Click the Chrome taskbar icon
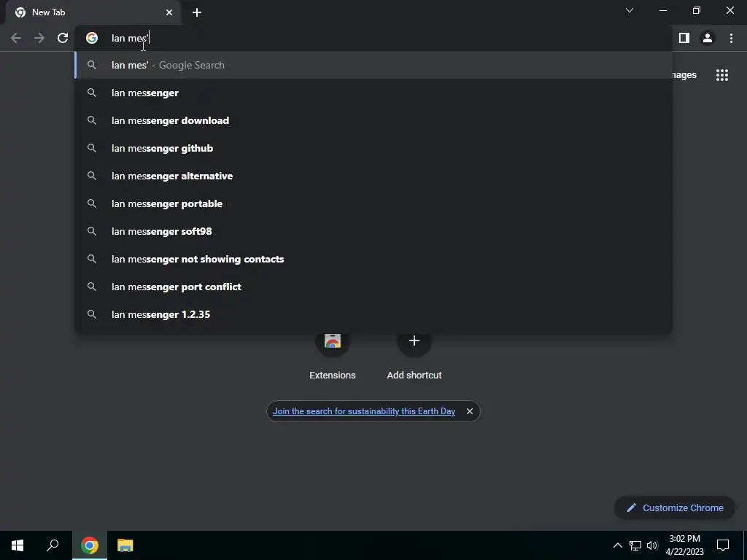The height and width of the screenshot is (560, 747). [90, 545]
